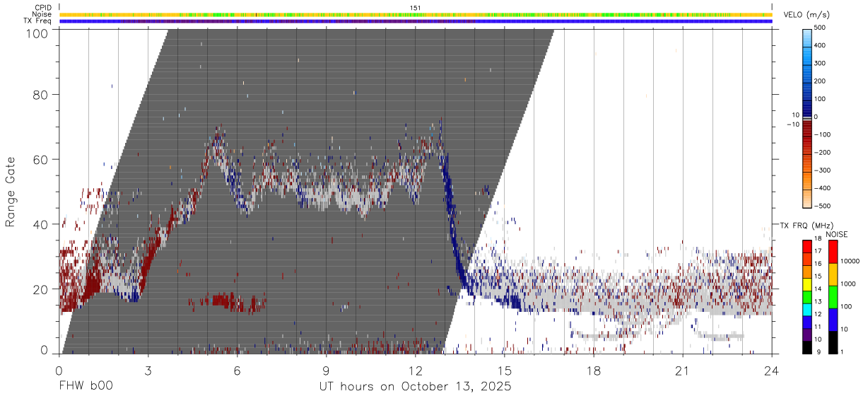Click the 80 tick on the Range Gate axis
This screenshot has width=868, height=401.
(x=41, y=94)
